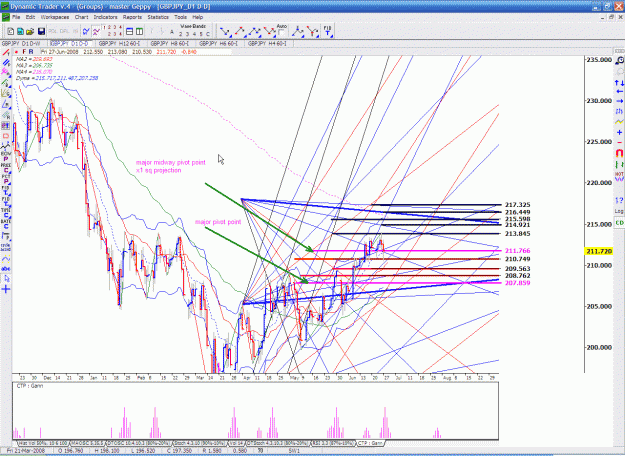Click the red minus icon in right toolbar
The width and height of the screenshot is (625, 456).
pyautogui.click(x=619, y=142)
